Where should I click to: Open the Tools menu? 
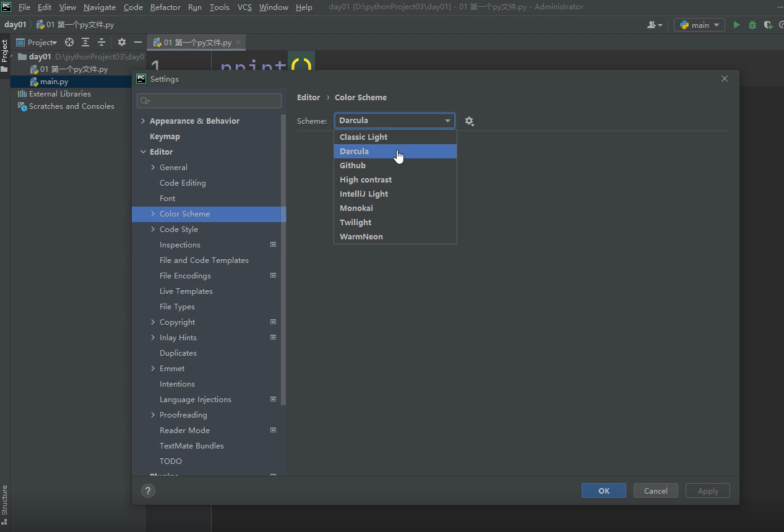coord(219,7)
